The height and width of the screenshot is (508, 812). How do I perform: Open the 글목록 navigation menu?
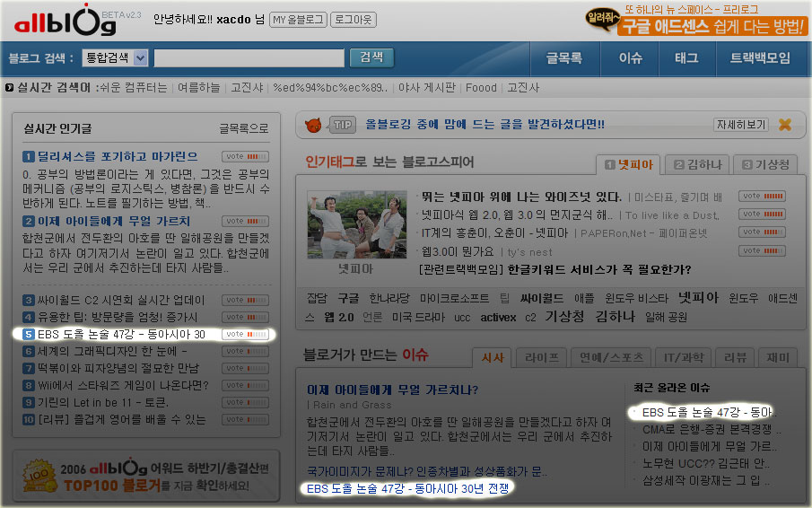(564, 58)
